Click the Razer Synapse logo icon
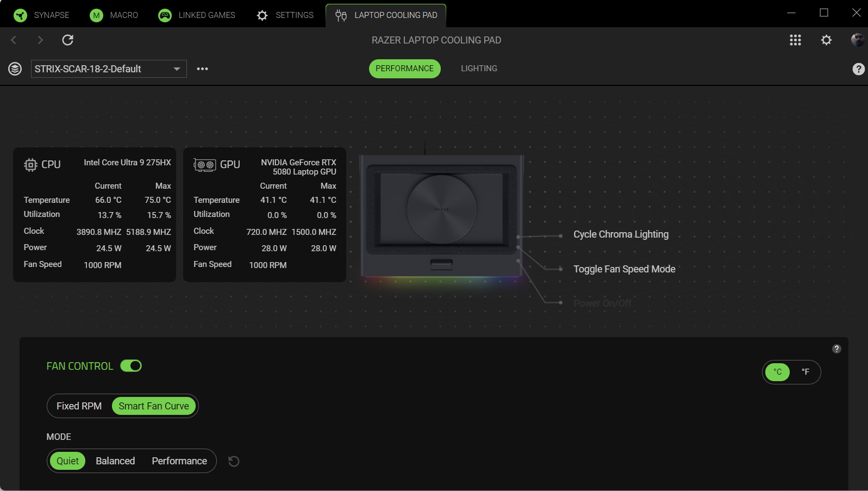Image resolution: width=868 pixels, height=491 pixels. 21,15
